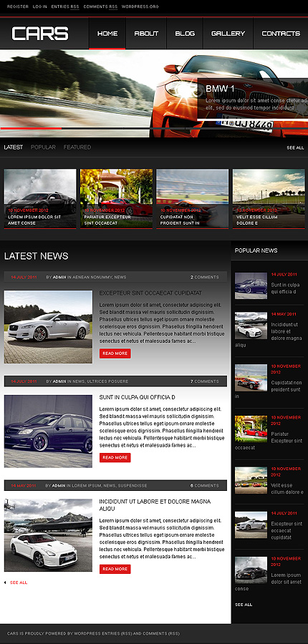Viewport: 308px width, 644px height.
Task: Click the red See All link below posts
Action: point(19,582)
